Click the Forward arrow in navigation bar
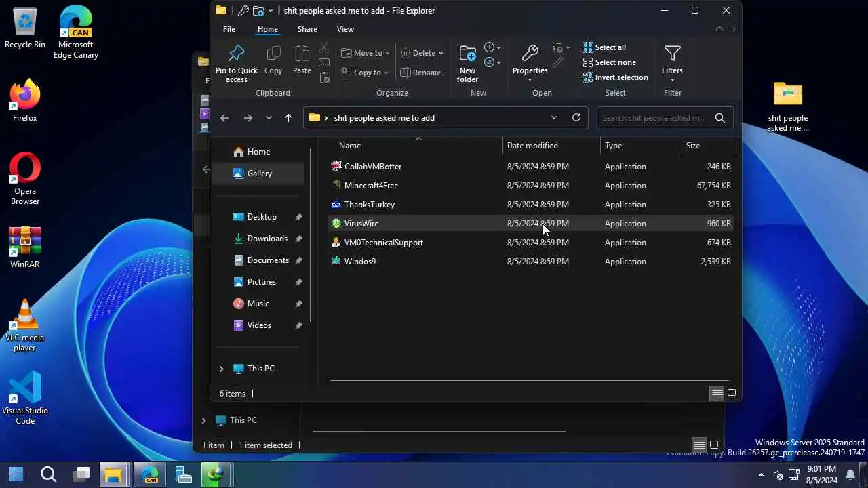 [x=248, y=118]
